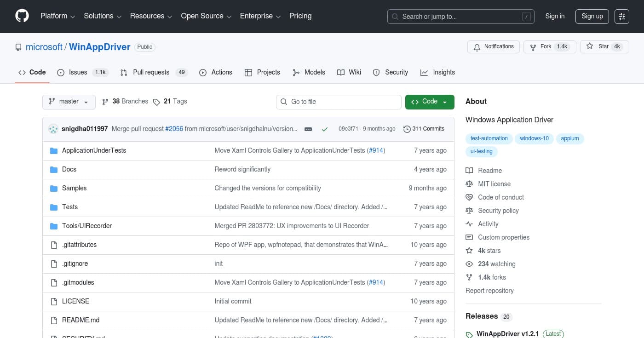644x338 pixels.
Task: Click the Activity pulse icon in About section
Action: pos(469,224)
